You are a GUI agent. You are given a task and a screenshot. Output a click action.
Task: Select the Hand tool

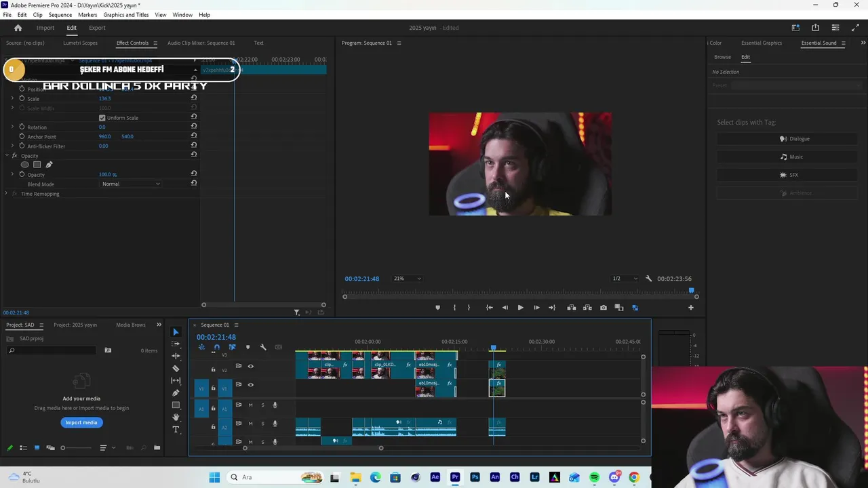(x=176, y=417)
